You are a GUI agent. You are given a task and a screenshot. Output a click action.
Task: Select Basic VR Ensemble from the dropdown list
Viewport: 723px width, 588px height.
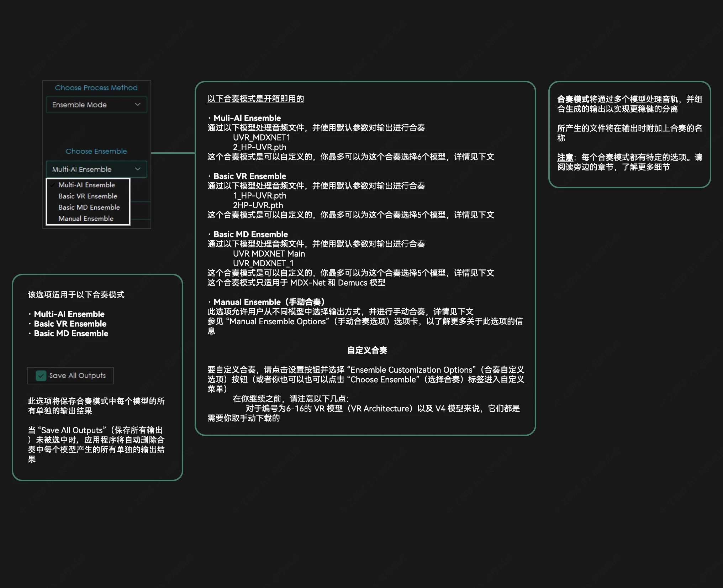pyautogui.click(x=88, y=196)
